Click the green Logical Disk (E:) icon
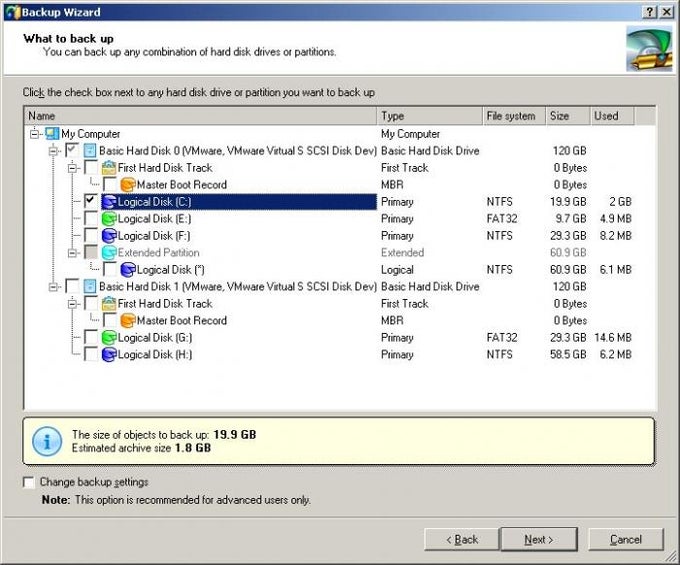Image resolution: width=680 pixels, height=565 pixels. (x=109, y=219)
